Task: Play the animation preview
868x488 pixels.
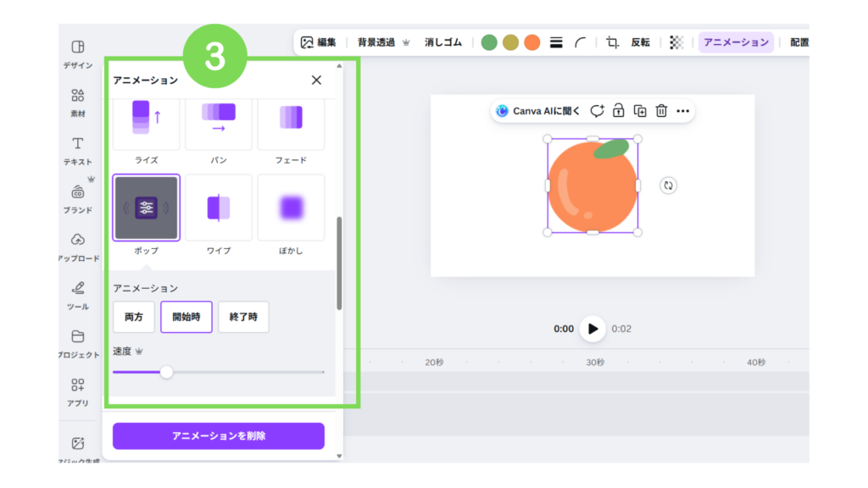Action: coord(592,330)
